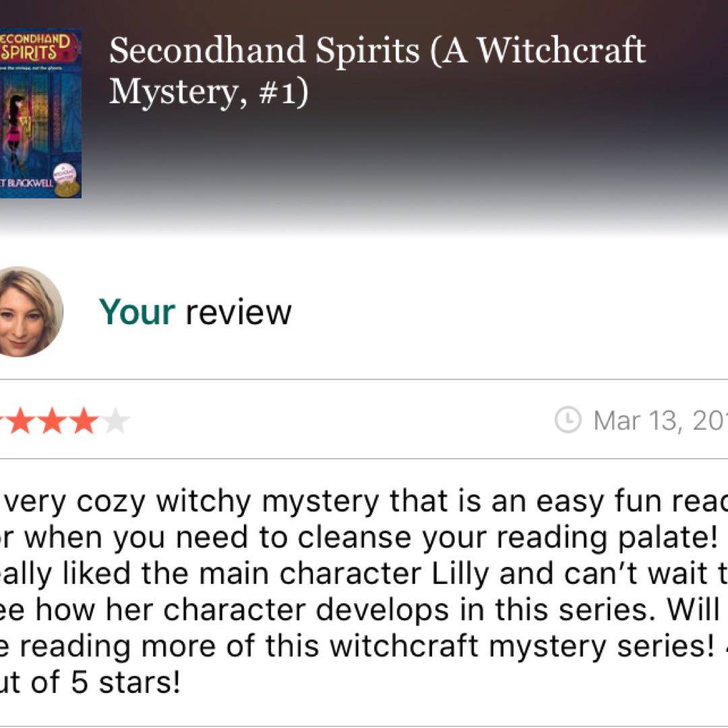The width and height of the screenshot is (728, 728).
Task: Tap the leftmost fully visible orange star
Action: [22, 421]
